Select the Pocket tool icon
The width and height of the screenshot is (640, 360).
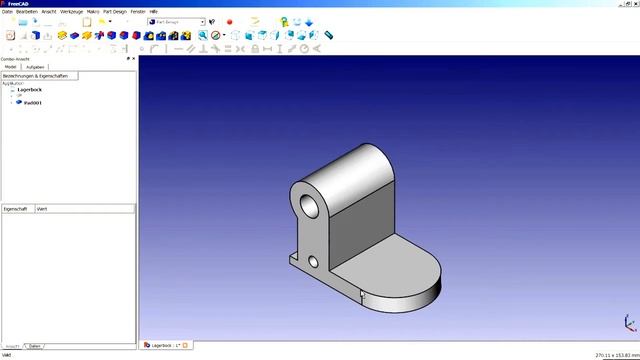click(x=74, y=36)
